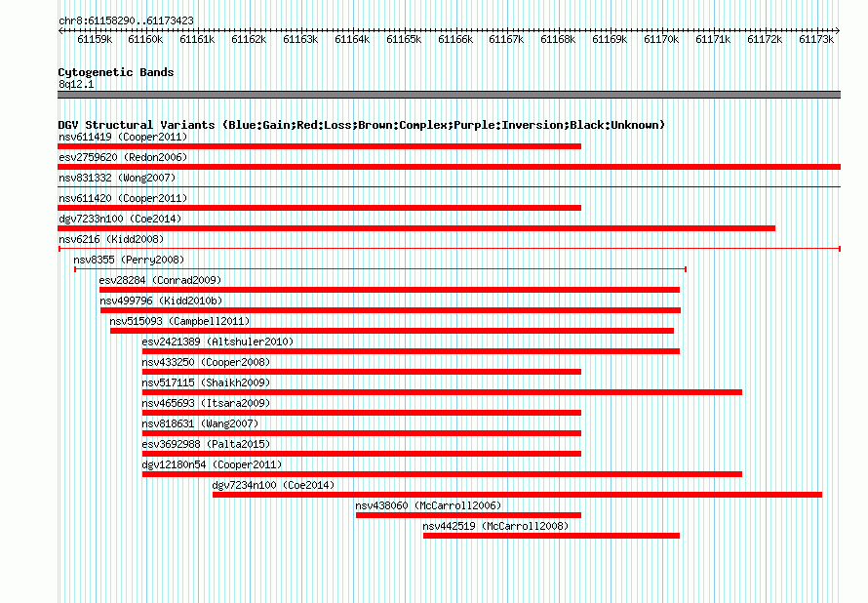Click the 61167k ruler label
The height and width of the screenshot is (603, 868).
(x=506, y=39)
